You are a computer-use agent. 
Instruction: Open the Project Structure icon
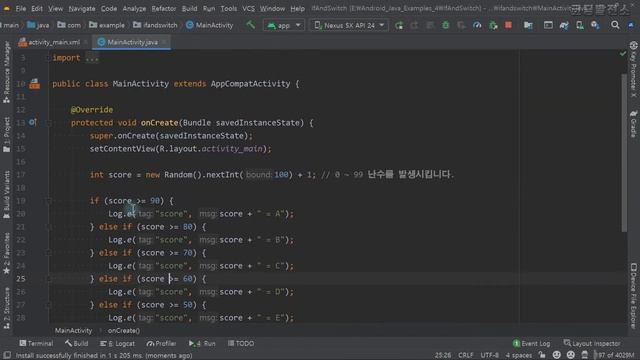528,25
